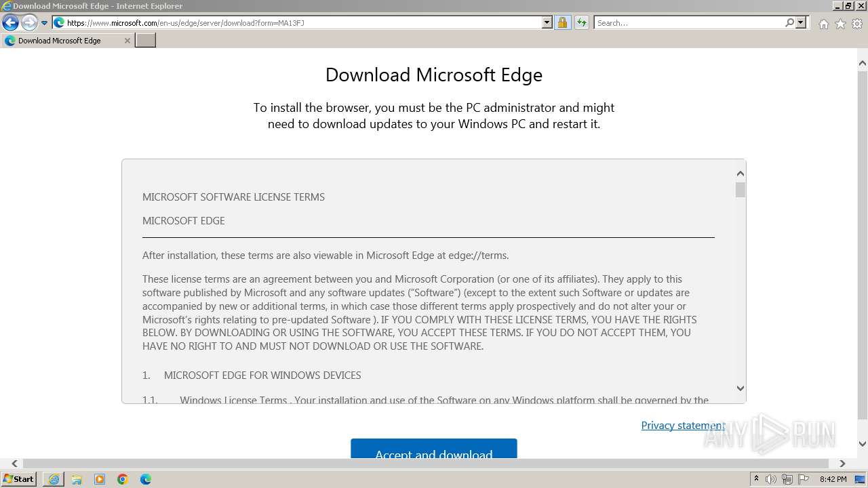
Task: Click the browser Forward arrow button
Action: click(x=28, y=23)
